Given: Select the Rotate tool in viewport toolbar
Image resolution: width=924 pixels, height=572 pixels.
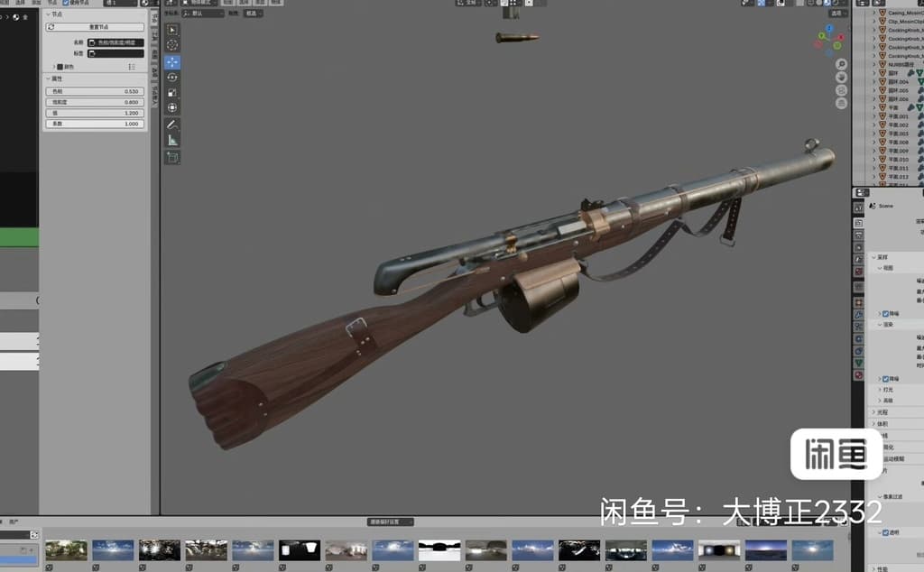Looking at the screenshot, I should point(172,78).
